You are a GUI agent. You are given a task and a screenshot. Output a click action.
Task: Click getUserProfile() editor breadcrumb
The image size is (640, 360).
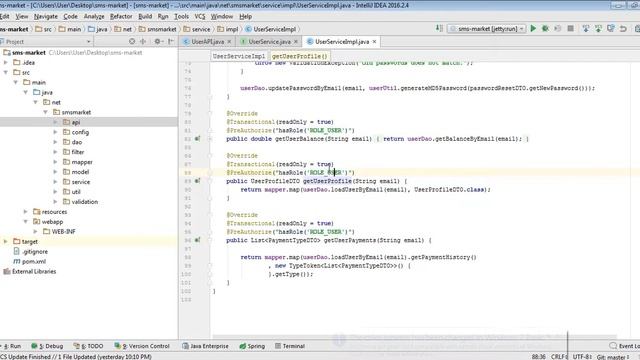click(x=300, y=56)
